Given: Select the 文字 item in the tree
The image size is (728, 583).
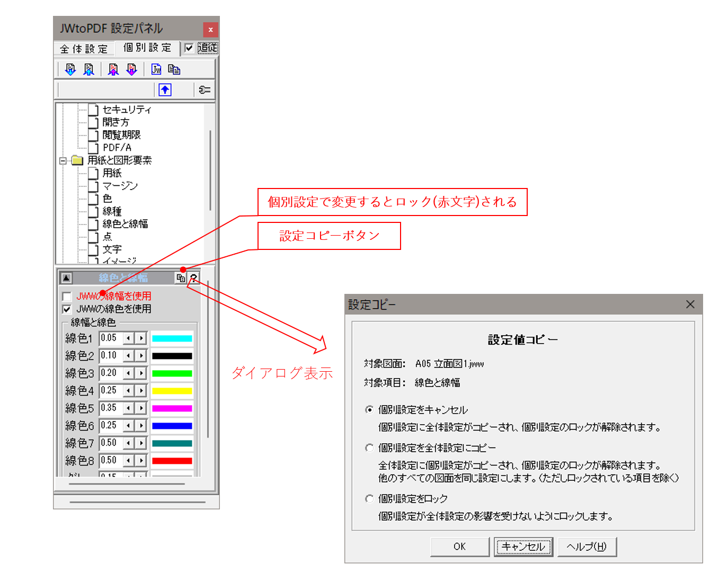Looking at the screenshot, I should [112, 249].
